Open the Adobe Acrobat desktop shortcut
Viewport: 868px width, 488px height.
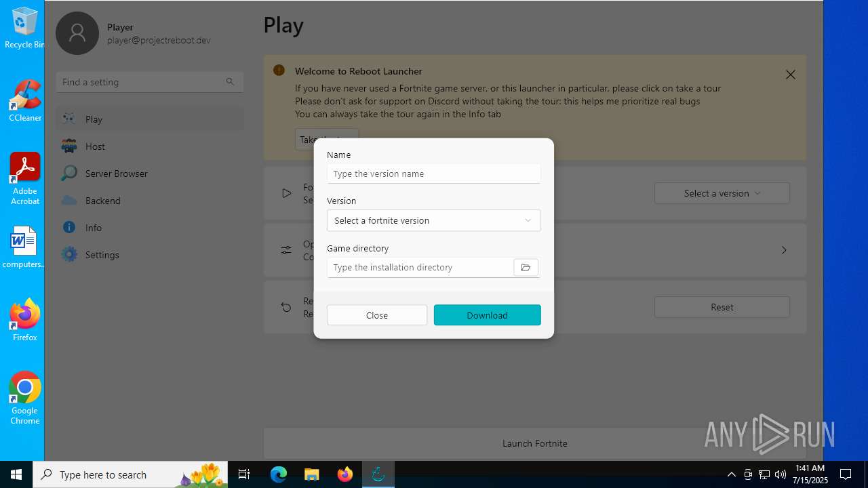(x=24, y=179)
